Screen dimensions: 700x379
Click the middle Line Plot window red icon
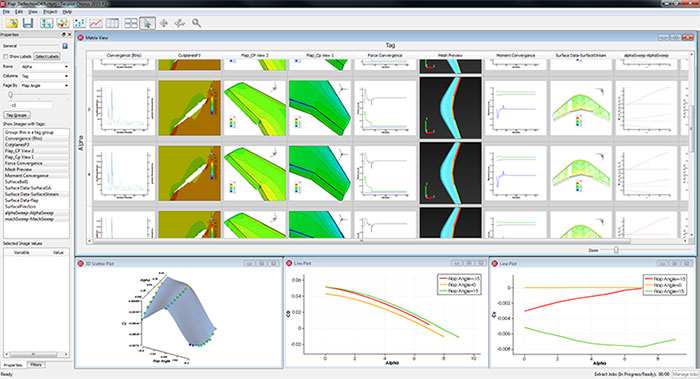[x=289, y=263]
